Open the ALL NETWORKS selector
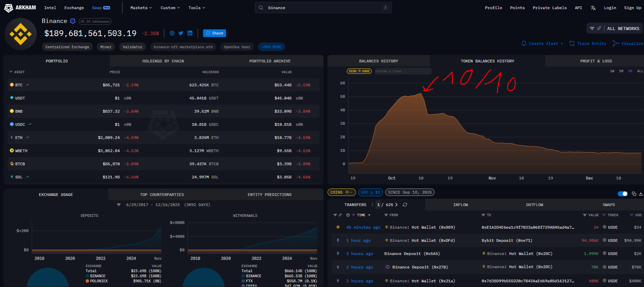Viewport: 644px width, 287px height. click(623, 29)
